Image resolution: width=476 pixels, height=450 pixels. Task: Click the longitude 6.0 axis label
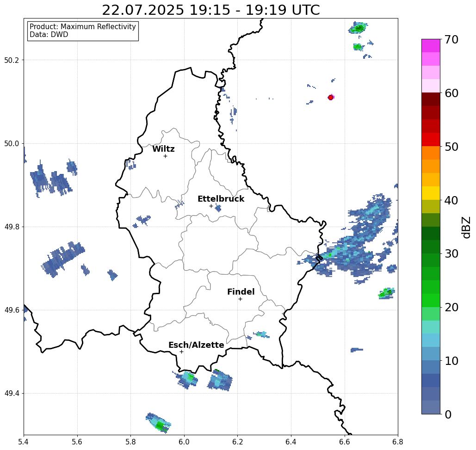point(184,442)
